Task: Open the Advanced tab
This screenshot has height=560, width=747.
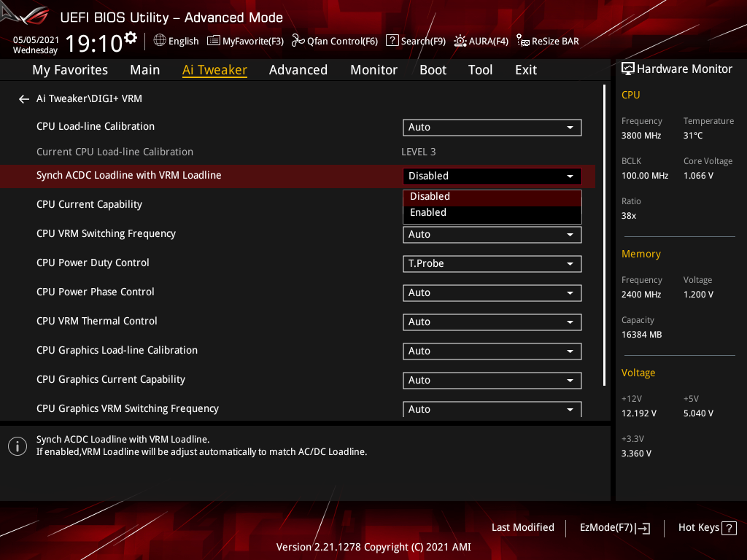Action: [298, 70]
